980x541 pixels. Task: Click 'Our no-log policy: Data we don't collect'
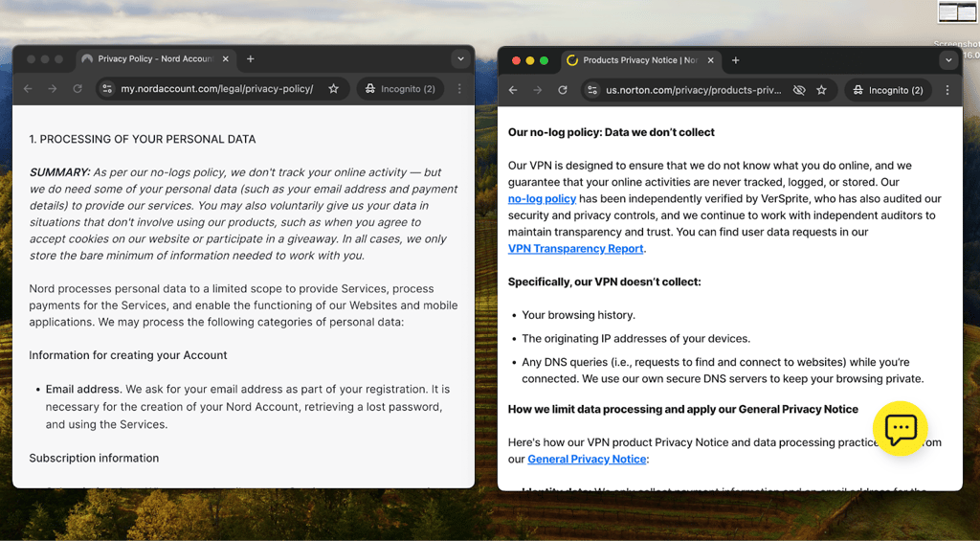point(612,132)
